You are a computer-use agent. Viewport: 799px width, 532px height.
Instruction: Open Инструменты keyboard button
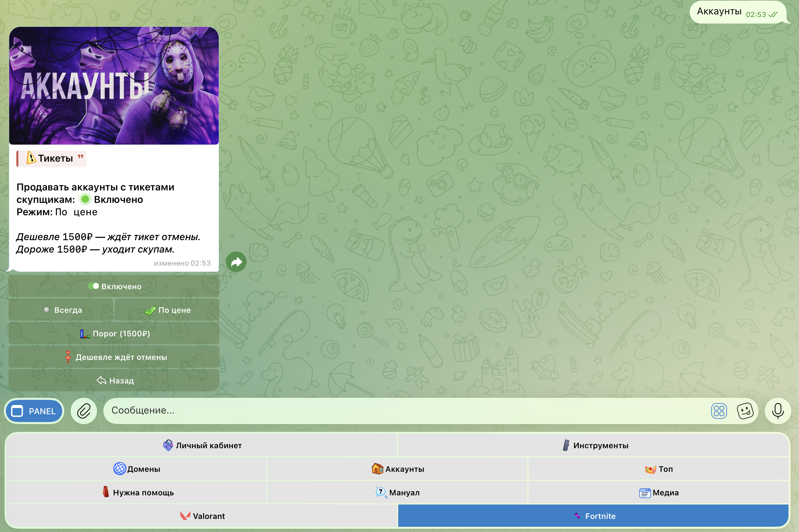[593, 445]
